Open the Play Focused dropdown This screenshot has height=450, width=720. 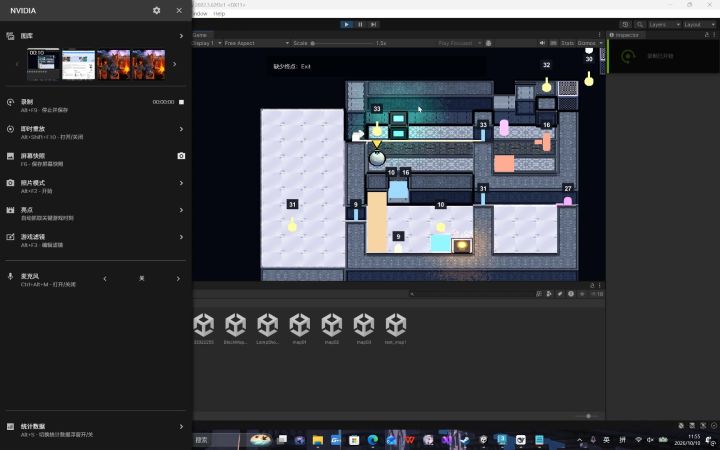(x=459, y=43)
